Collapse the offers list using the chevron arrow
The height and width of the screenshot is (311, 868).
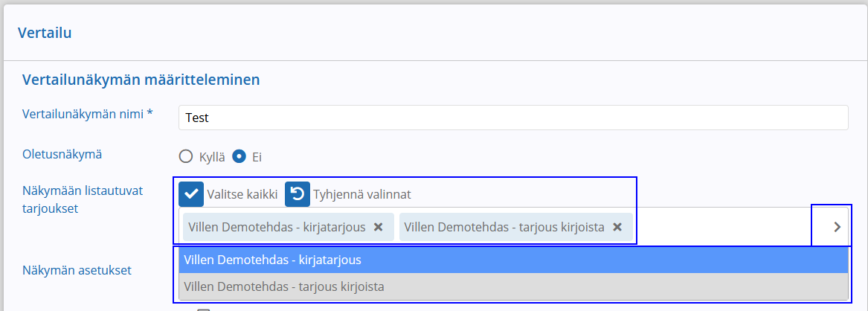click(x=837, y=227)
